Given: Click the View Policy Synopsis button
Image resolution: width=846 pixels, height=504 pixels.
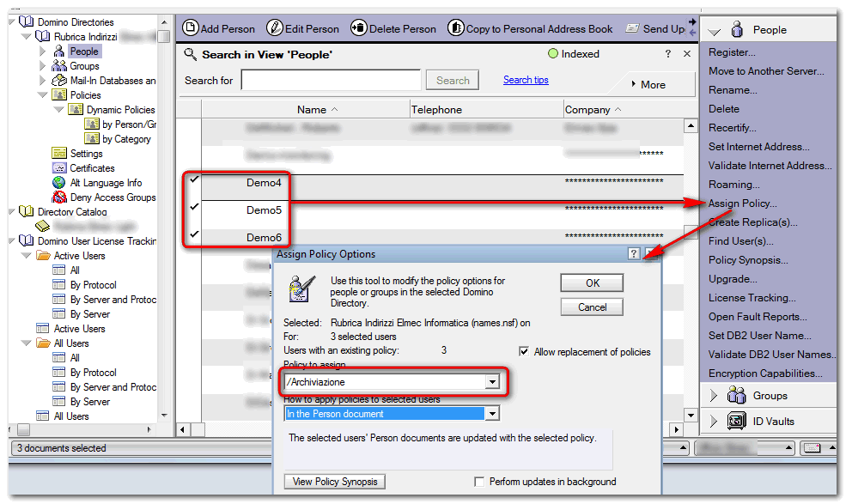Looking at the screenshot, I should pos(334,482).
